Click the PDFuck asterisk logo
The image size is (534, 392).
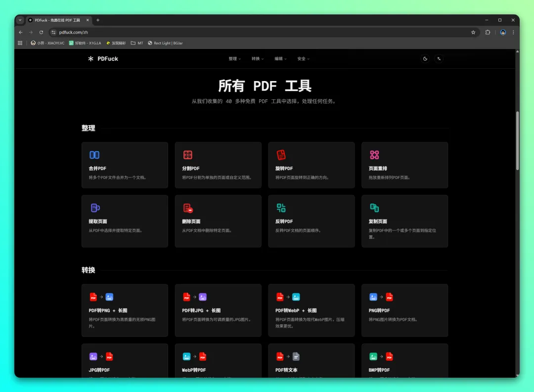(90, 59)
